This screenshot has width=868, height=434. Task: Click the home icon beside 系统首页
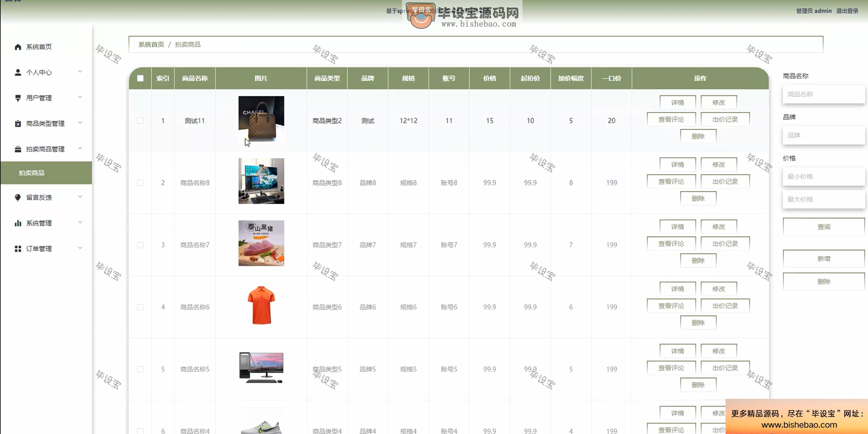(18, 47)
